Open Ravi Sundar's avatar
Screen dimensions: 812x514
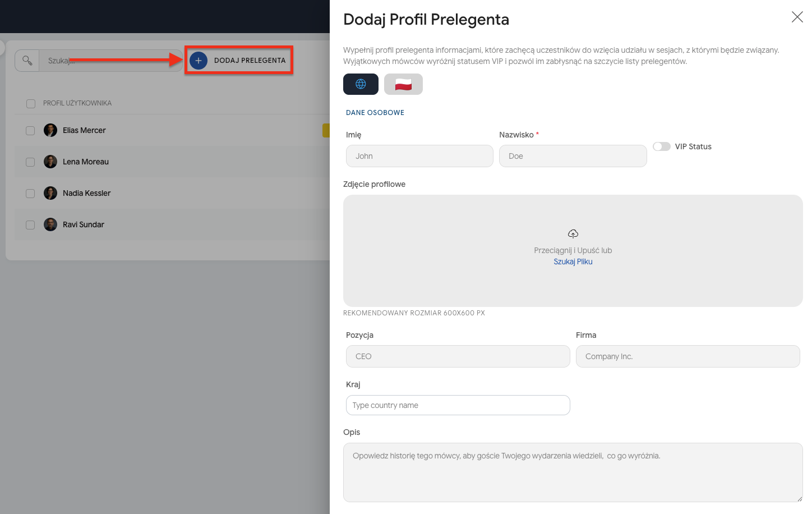pyautogui.click(x=50, y=224)
